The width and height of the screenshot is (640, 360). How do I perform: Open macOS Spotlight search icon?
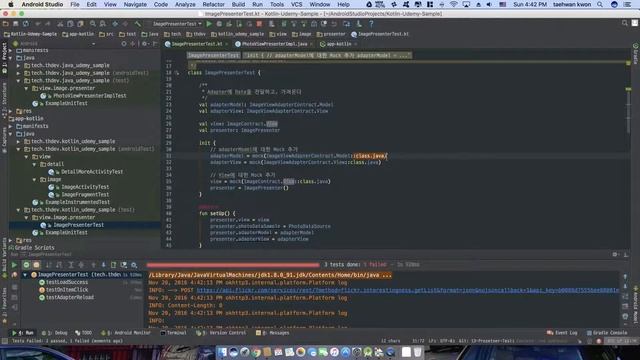click(600, 4)
